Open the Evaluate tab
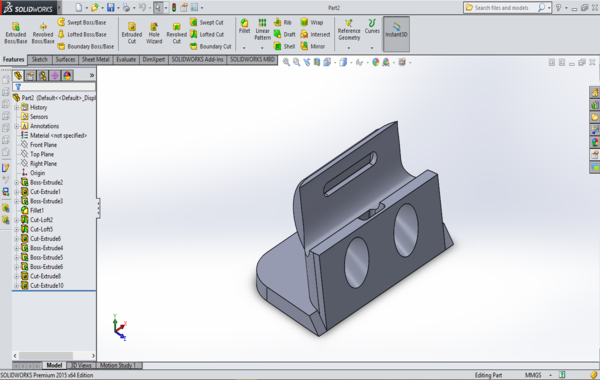This screenshot has width=600, height=380. (126, 60)
